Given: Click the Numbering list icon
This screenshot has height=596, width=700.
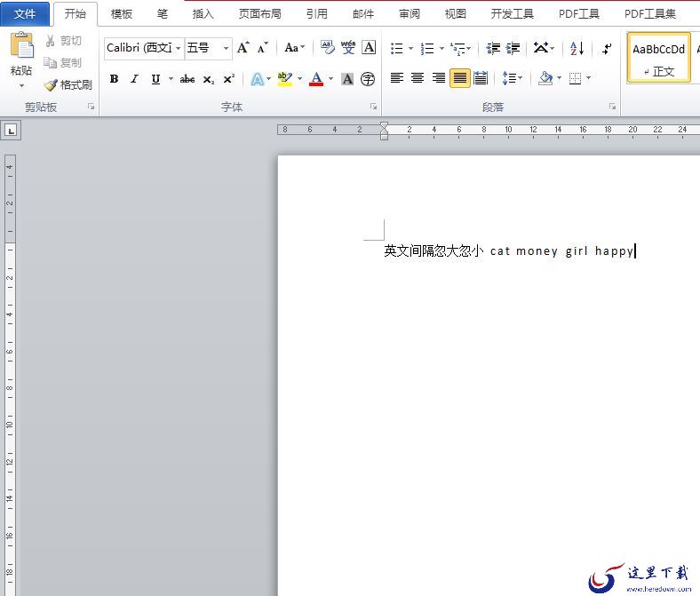Looking at the screenshot, I should (x=427, y=48).
